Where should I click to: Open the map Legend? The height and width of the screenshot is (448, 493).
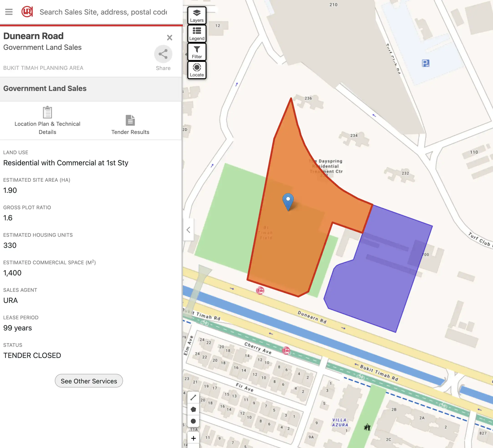pos(197,34)
